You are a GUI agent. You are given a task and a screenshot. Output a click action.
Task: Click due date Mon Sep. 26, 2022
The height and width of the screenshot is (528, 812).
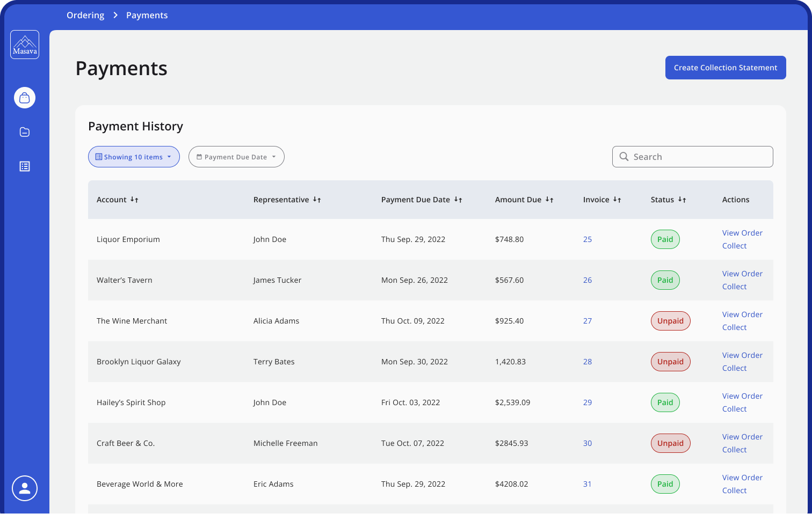415,280
